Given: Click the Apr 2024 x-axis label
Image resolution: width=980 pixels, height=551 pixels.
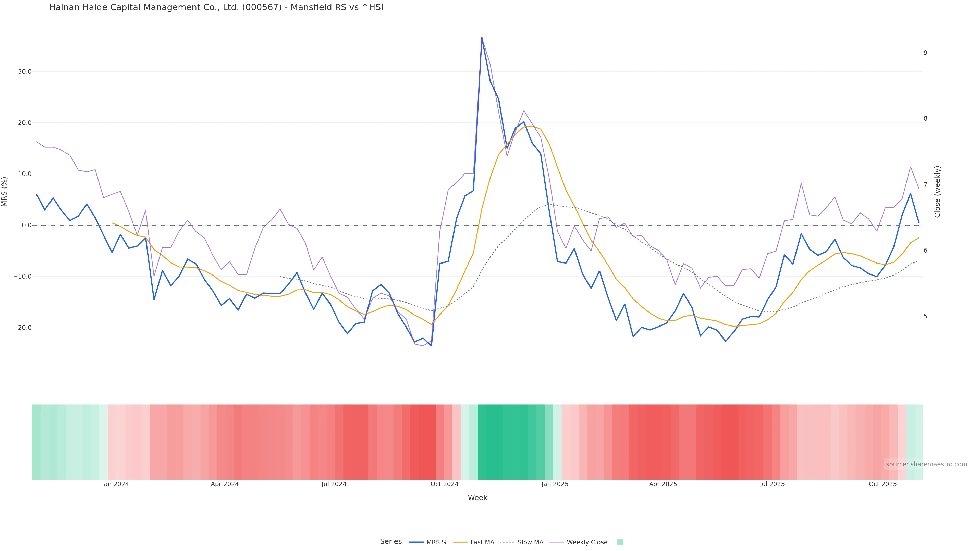Looking at the screenshot, I should click(225, 484).
